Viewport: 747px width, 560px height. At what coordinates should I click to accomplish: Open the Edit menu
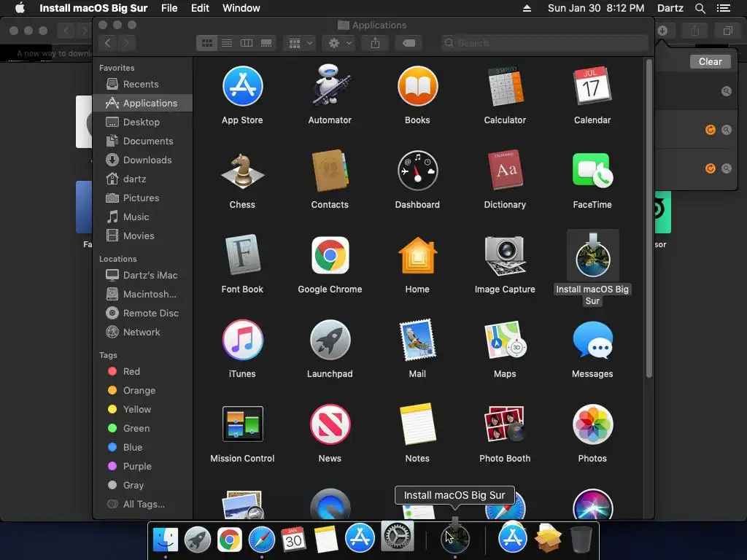pyautogui.click(x=200, y=8)
